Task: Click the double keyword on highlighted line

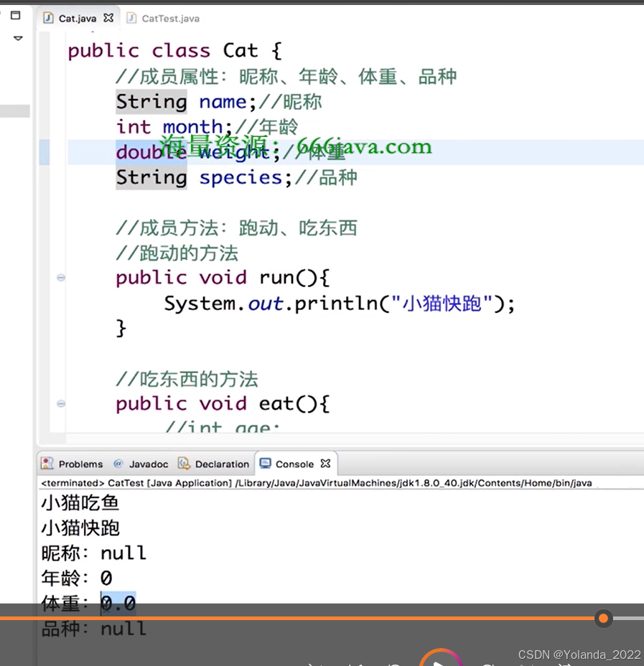Action: pyautogui.click(x=151, y=152)
